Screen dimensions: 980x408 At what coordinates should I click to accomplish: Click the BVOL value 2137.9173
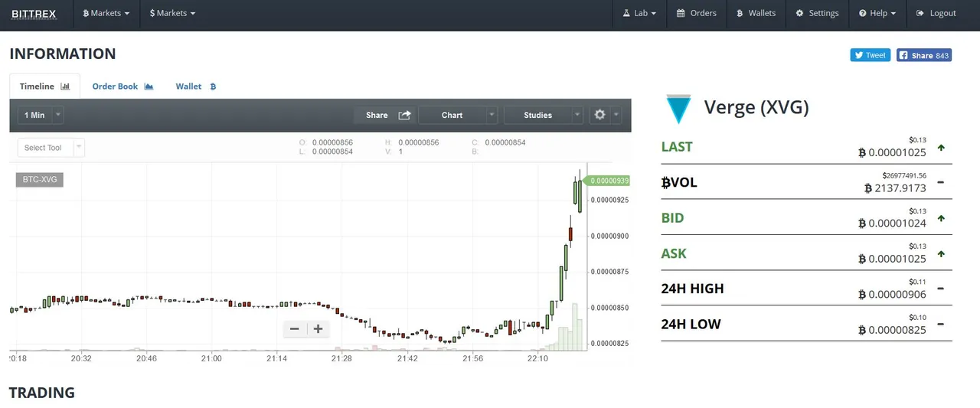(x=895, y=188)
